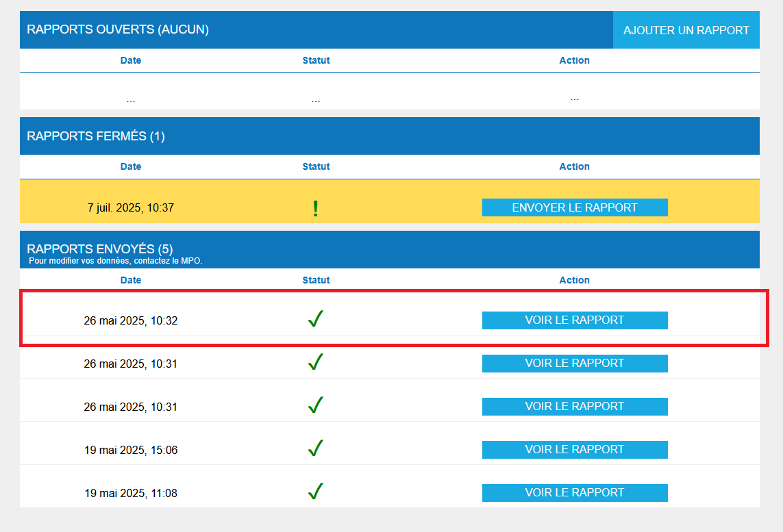Click the checkmark on the 19 mai 15:06 row
This screenshot has height=532, width=783.
pyautogui.click(x=315, y=448)
